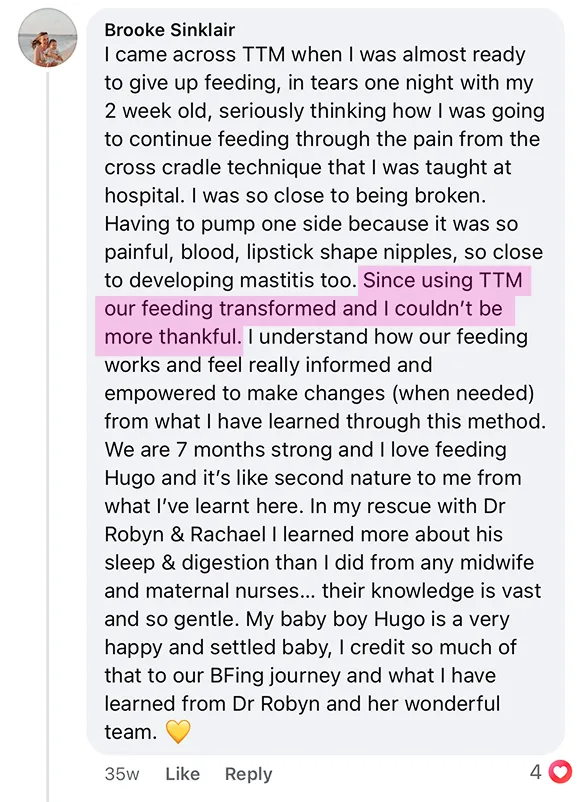585x802 pixels.
Task: Reply to Brooke Sinklair's comment
Action: click(x=249, y=773)
